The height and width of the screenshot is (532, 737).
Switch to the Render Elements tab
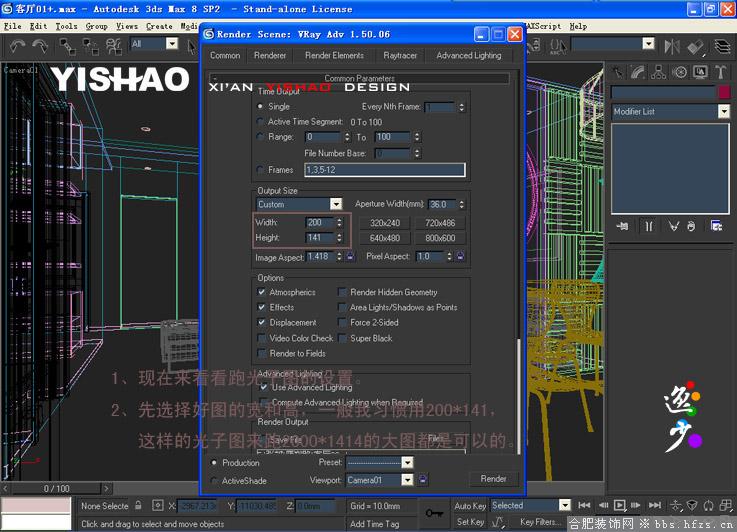click(x=334, y=55)
